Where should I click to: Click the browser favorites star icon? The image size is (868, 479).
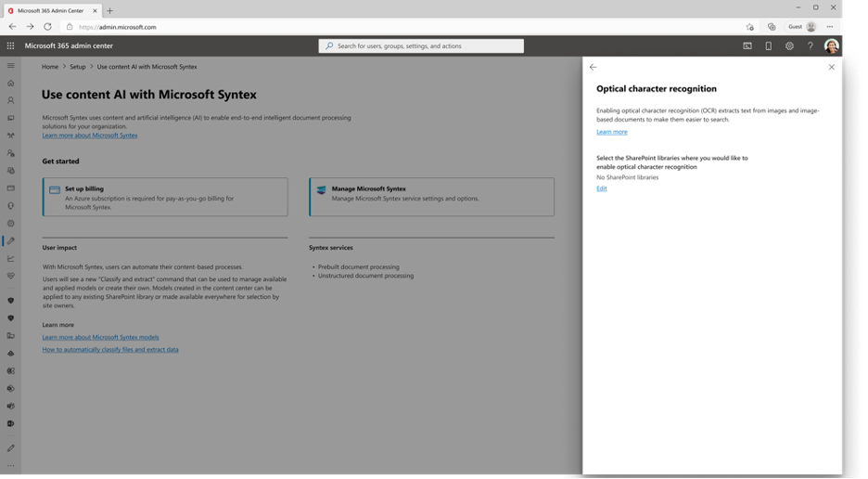click(750, 27)
